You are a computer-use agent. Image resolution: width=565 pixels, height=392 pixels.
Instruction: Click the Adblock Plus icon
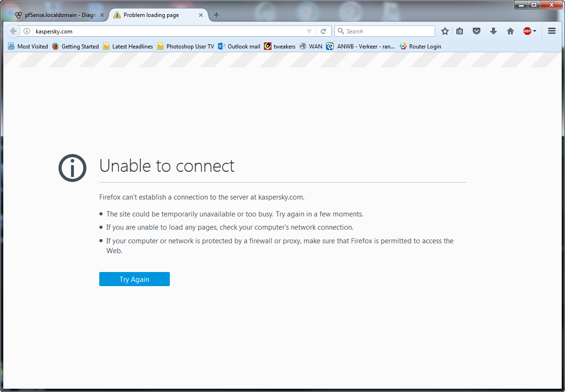527,31
